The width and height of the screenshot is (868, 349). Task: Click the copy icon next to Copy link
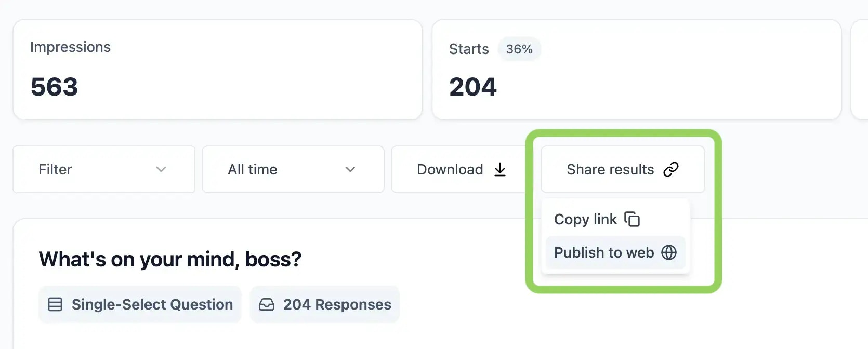pos(633,219)
